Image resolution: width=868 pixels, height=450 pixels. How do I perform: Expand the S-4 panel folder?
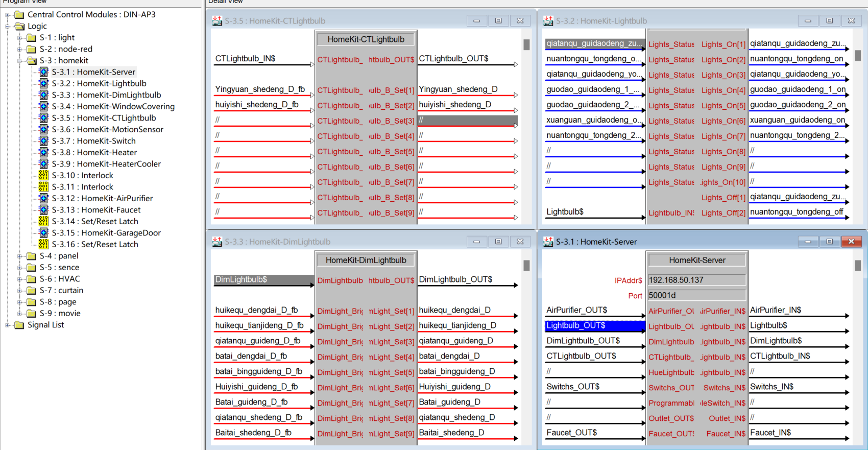click(20, 256)
